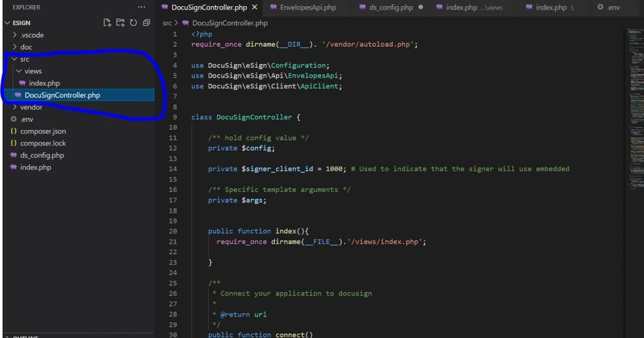
Task: Click the unsaved dot on ds_config.php tab
Action: click(x=421, y=7)
